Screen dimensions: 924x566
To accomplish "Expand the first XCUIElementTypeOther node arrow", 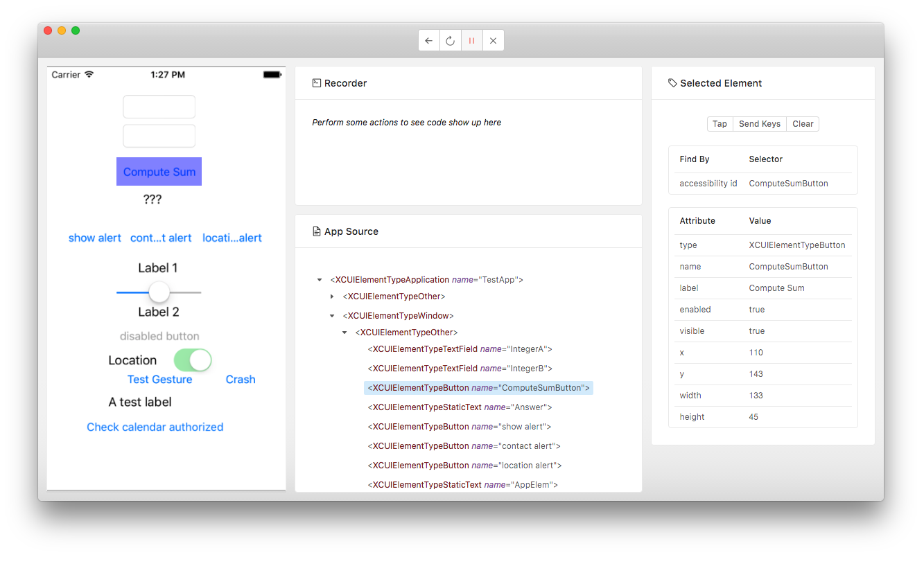I will click(332, 297).
